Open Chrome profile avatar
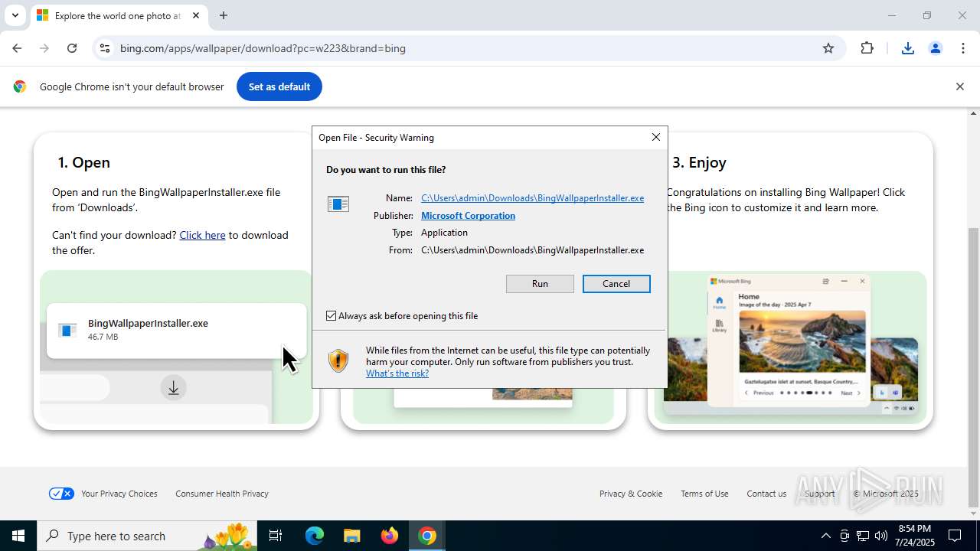The image size is (980, 551). [935, 48]
